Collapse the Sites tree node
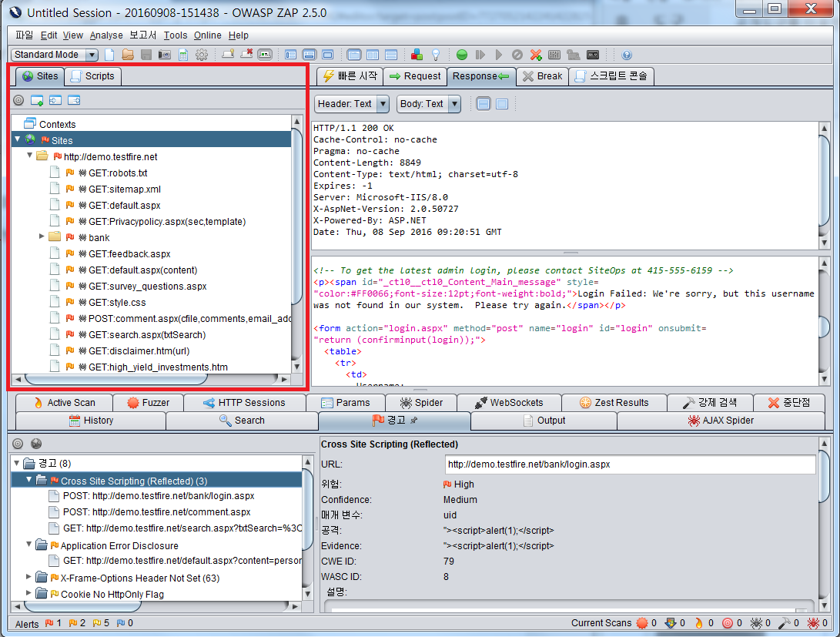The width and height of the screenshot is (840, 637). [17, 140]
